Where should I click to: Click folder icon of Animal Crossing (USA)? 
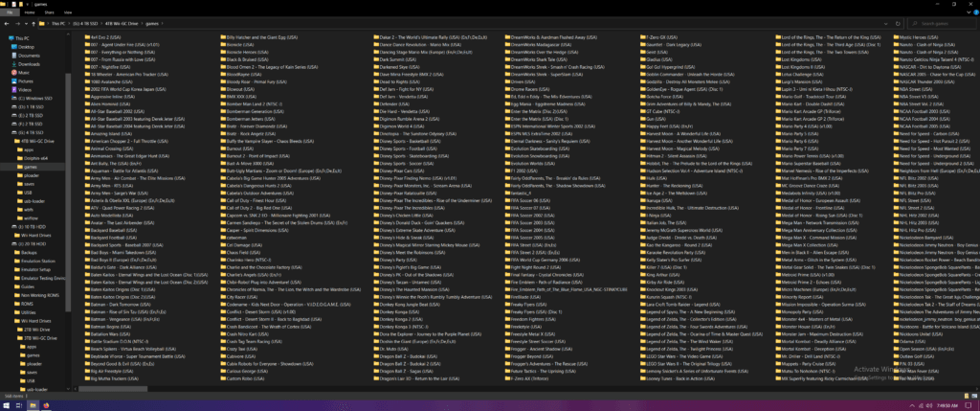(87, 148)
